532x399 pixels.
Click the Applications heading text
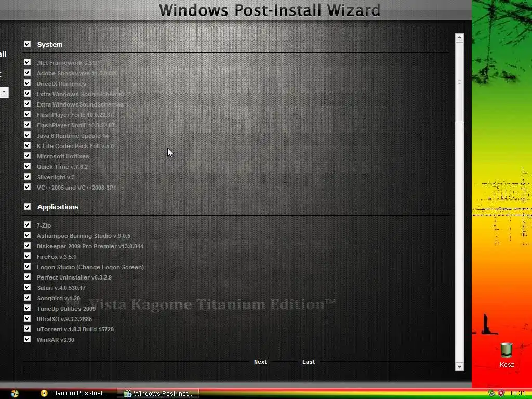[58, 207]
